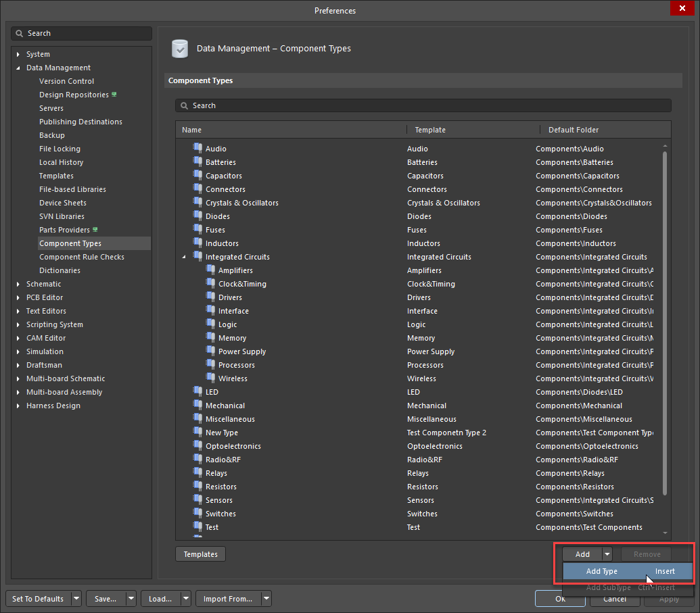700x613 pixels.
Task: Collapse the Integrated Circuits type row
Action: [x=184, y=257]
